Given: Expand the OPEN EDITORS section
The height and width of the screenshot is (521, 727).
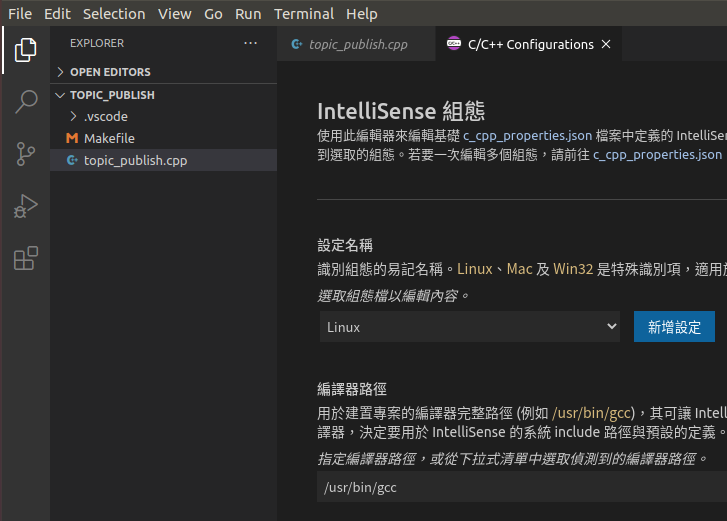Looking at the screenshot, I should 60,72.
